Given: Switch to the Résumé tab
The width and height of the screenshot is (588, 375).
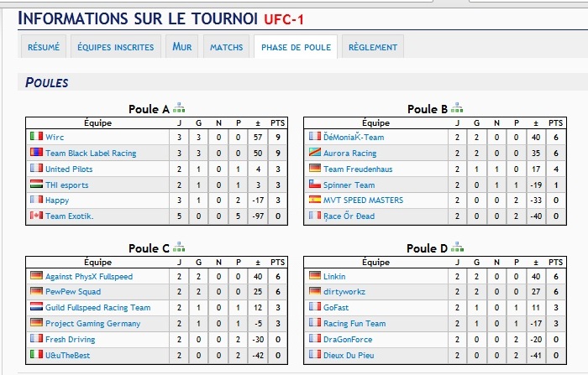Looking at the screenshot, I should (44, 47).
